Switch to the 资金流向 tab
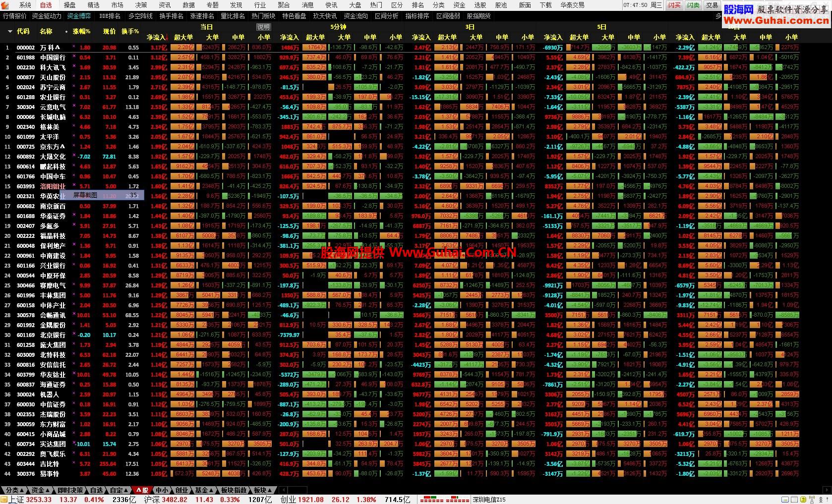 point(356,16)
